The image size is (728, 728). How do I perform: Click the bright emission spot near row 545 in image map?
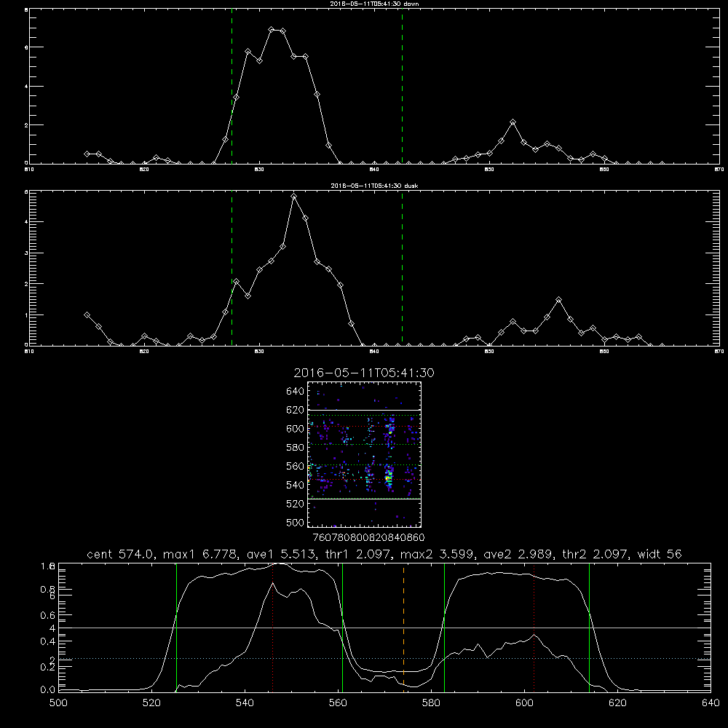coord(389,477)
